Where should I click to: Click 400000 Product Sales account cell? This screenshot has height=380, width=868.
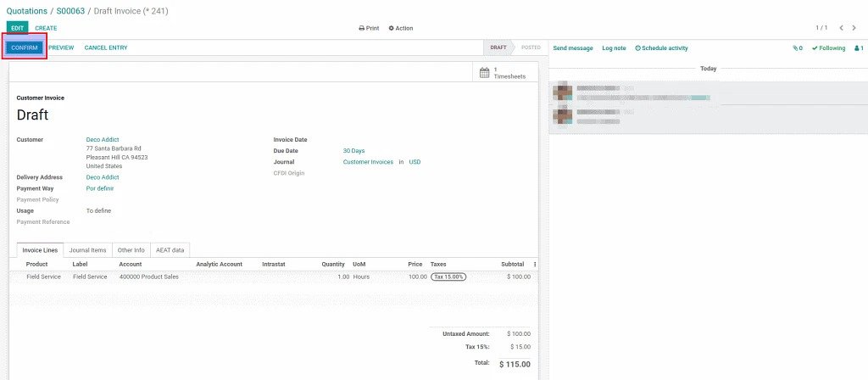pos(149,277)
